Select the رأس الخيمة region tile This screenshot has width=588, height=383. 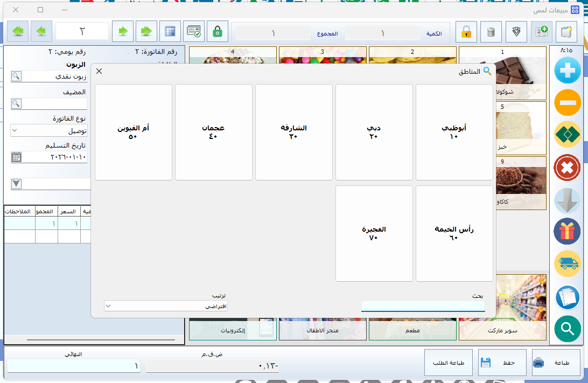pos(454,233)
